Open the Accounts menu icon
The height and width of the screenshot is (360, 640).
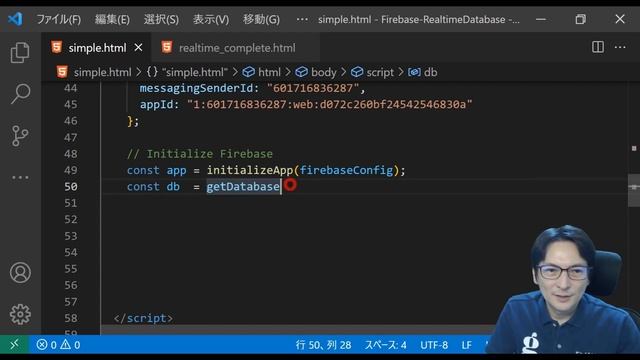point(20,273)
